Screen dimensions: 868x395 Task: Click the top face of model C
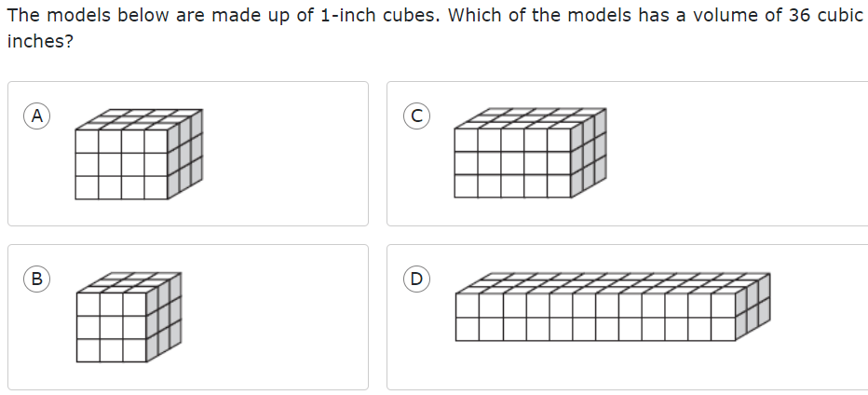(526, 119)
